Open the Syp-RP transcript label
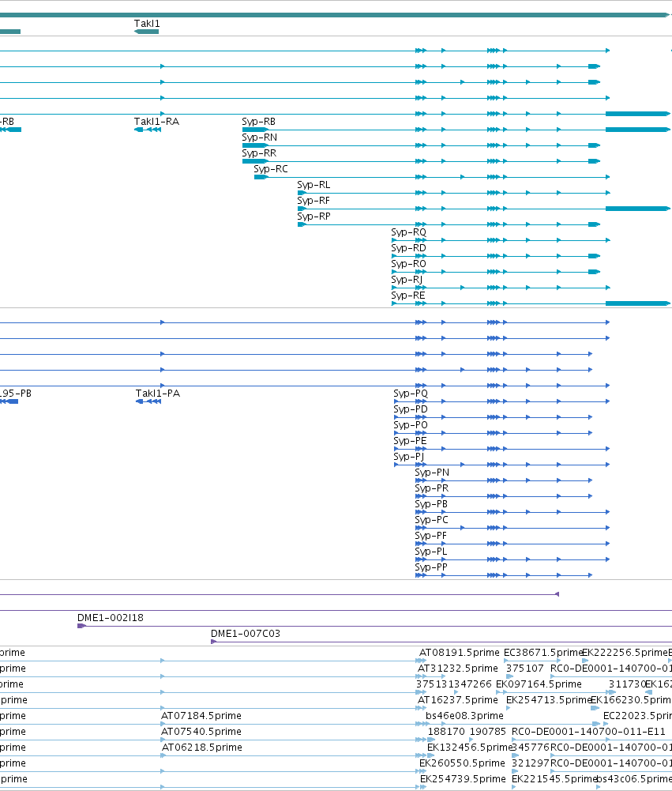 point(313,216)
